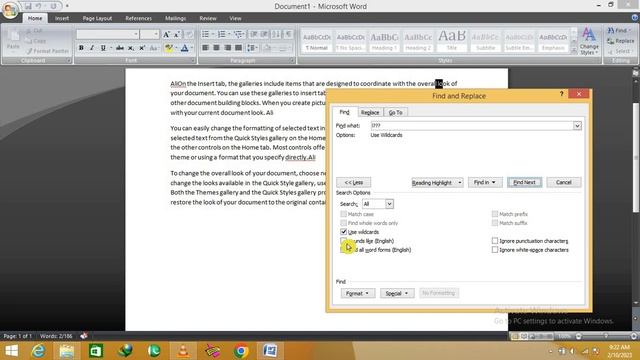
Task: Open the Special characters dropdown
Action: [x=397, y=293]
